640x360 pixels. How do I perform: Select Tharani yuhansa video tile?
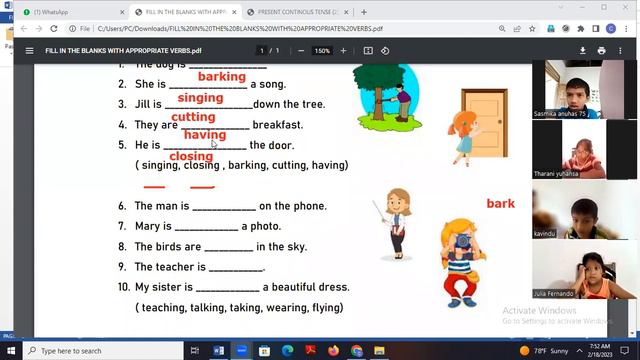584,149
